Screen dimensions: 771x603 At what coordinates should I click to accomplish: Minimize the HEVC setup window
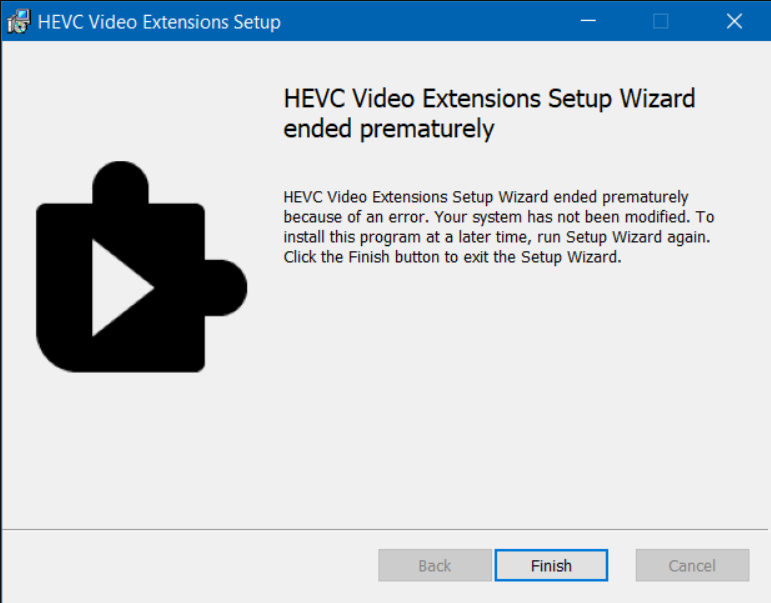coord(587,21)
